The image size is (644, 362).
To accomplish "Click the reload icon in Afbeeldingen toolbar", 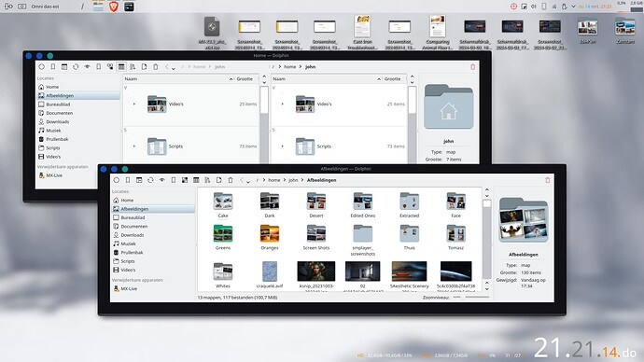I will [150, 180].
